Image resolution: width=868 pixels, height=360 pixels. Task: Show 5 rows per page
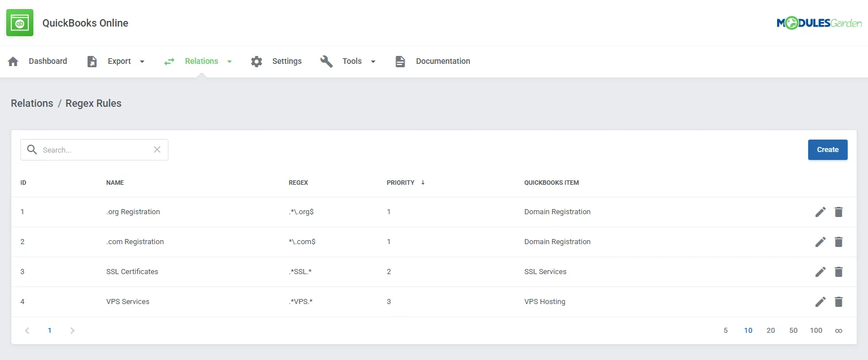coord(726,331)
